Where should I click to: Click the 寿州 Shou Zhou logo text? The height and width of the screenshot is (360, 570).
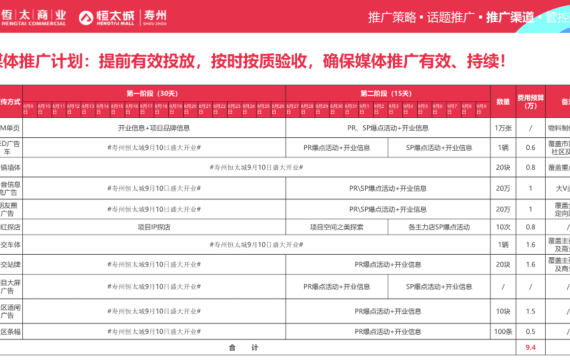pyautogui.click(x=155, y=17)
